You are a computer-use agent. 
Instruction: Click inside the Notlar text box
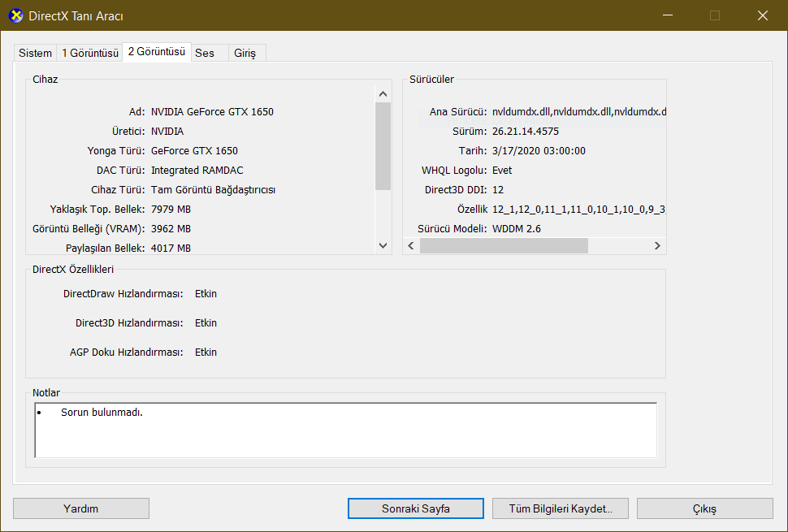[x=346, y=430]
